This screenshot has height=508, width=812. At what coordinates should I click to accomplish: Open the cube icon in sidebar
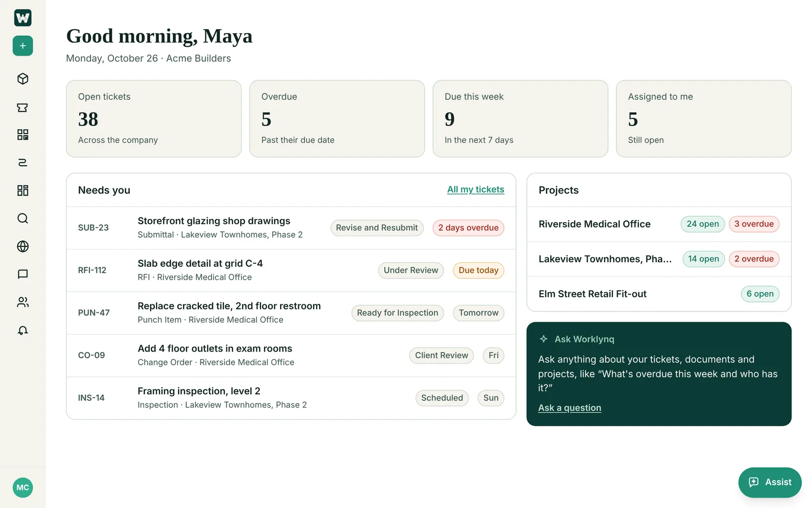pyautogui.click(x=23, y=79)
